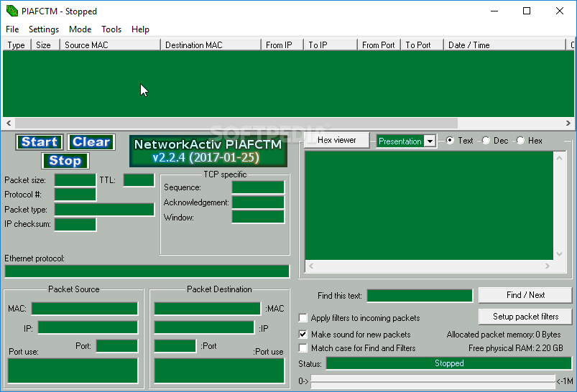Click the packet viewer scroll up arrow
577x392 pixels.
559,158
